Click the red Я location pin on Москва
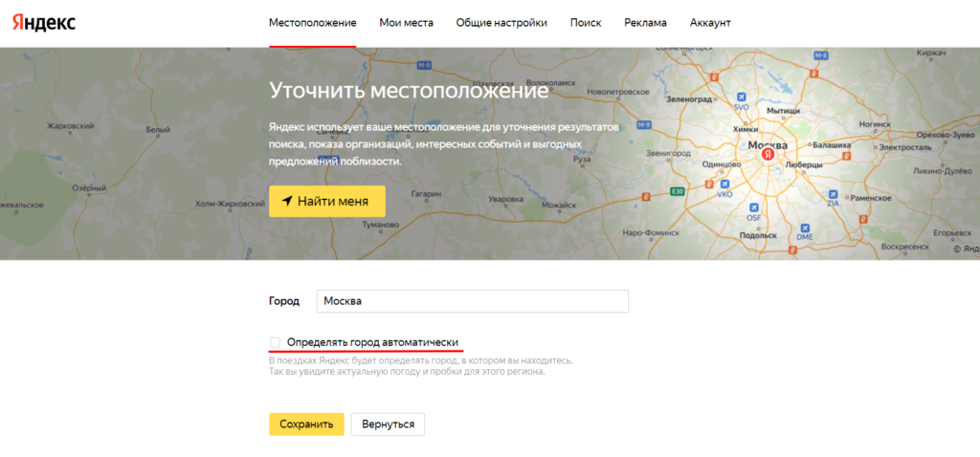The height and width of the screenshot is (457, 980). click(768, 154)
